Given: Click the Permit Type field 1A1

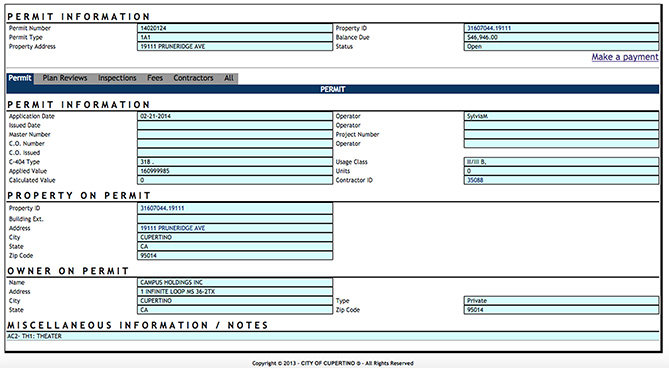Looking at the screenshot, I should point(235,38).
